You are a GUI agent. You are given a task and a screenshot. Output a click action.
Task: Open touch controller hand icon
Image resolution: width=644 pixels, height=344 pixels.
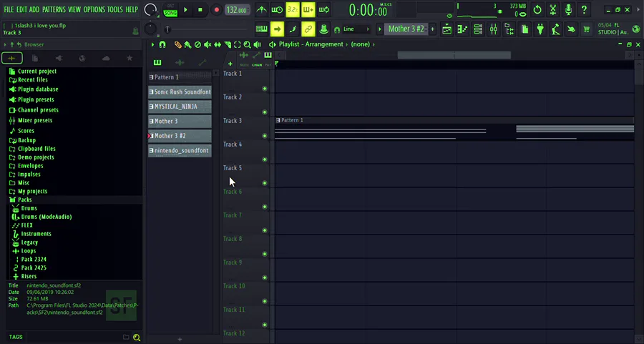pyautogui.click(x=571, y=29)
